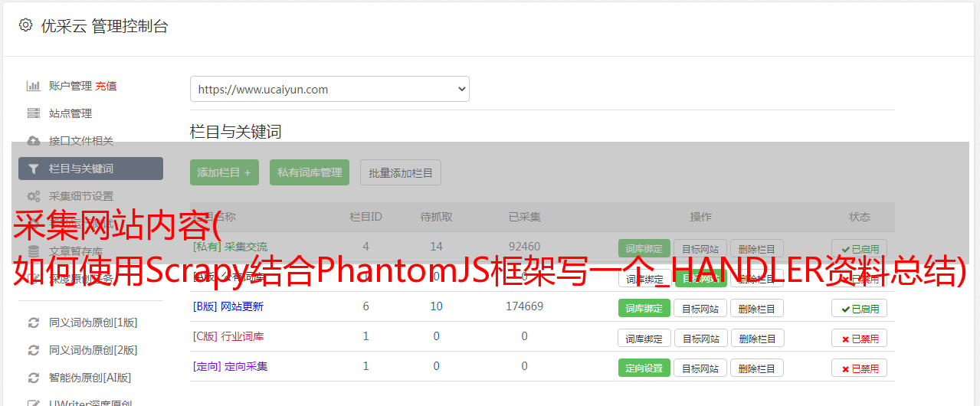
Task: Toggle the 已禁用 status on the 定向采集 row
Action: click(x=859, y=368)
